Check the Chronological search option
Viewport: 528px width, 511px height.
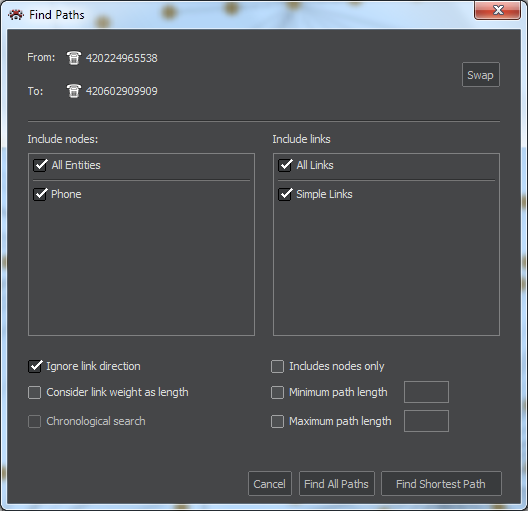[34, 421]
